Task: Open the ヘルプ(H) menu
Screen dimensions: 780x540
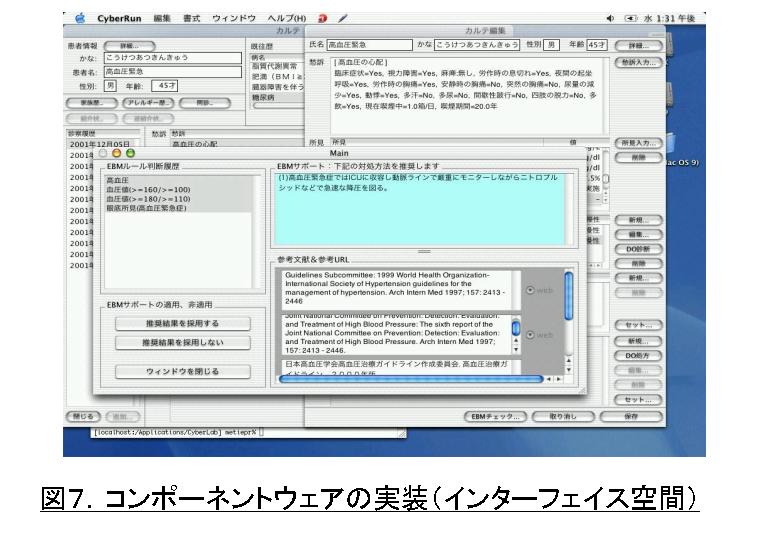Action: click(x=291, y=18)
